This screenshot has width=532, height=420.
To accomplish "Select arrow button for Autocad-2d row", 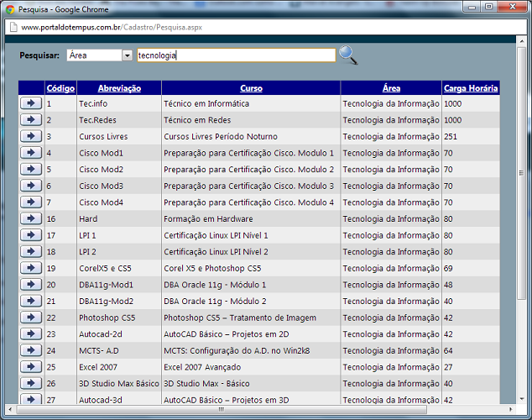I will pyautogui.click(x=31, y=333).
